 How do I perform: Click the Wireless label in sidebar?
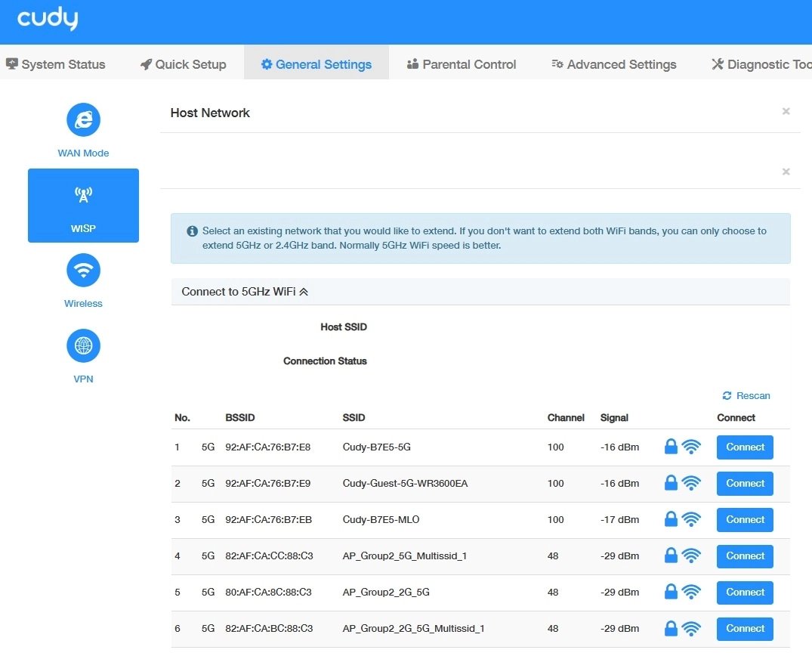pyautogui.click(x=83, y=304)
